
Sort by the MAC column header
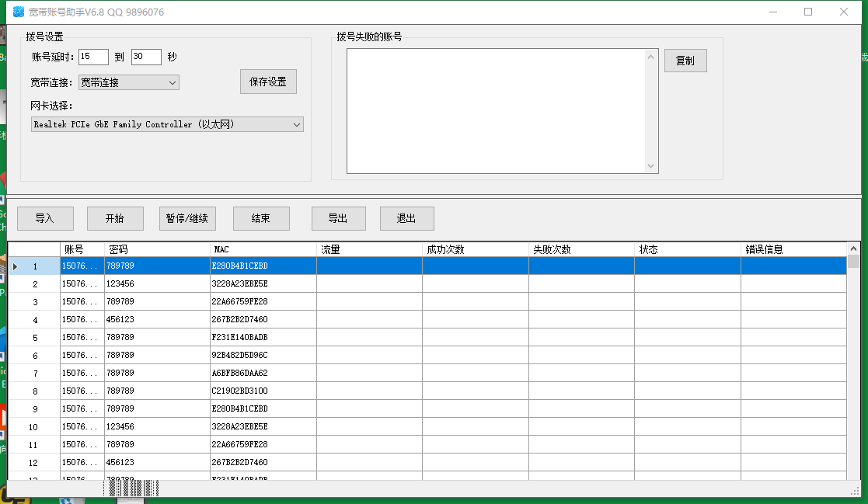click(x=263, y=249)
